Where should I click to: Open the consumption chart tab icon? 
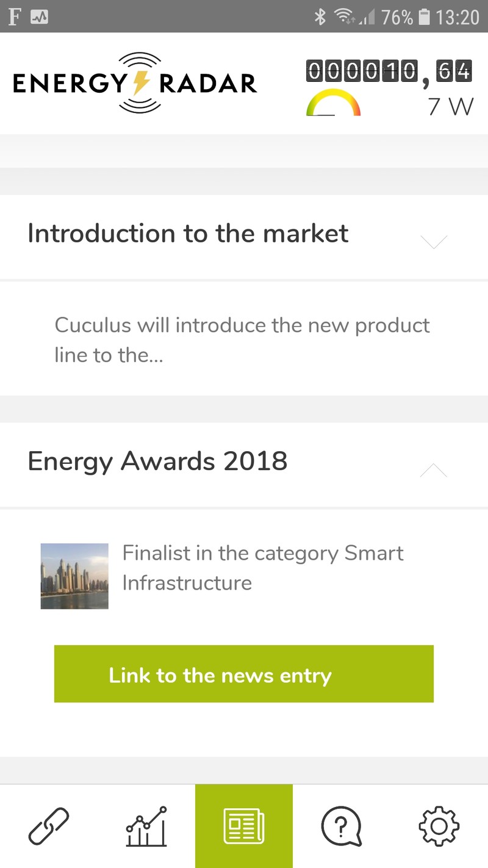click(146, 826)
